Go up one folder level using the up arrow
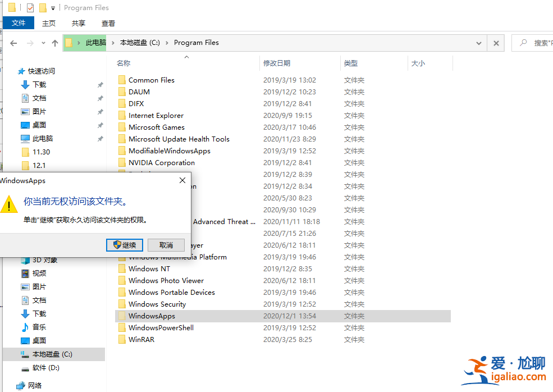 click(54, 43)
